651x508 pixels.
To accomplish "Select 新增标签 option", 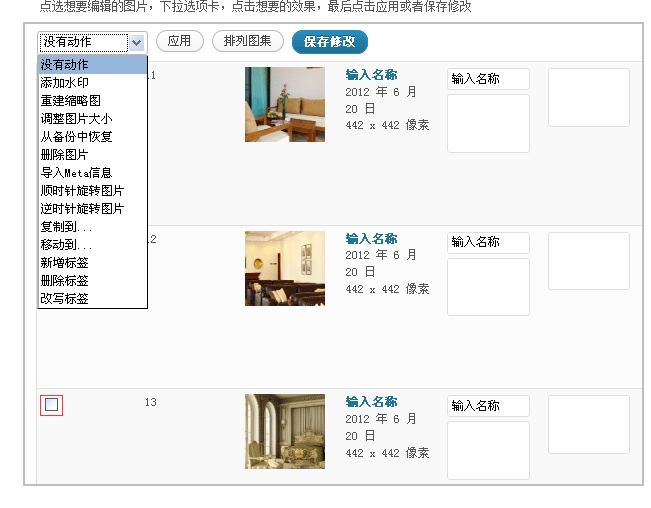I will click(64, 263).
